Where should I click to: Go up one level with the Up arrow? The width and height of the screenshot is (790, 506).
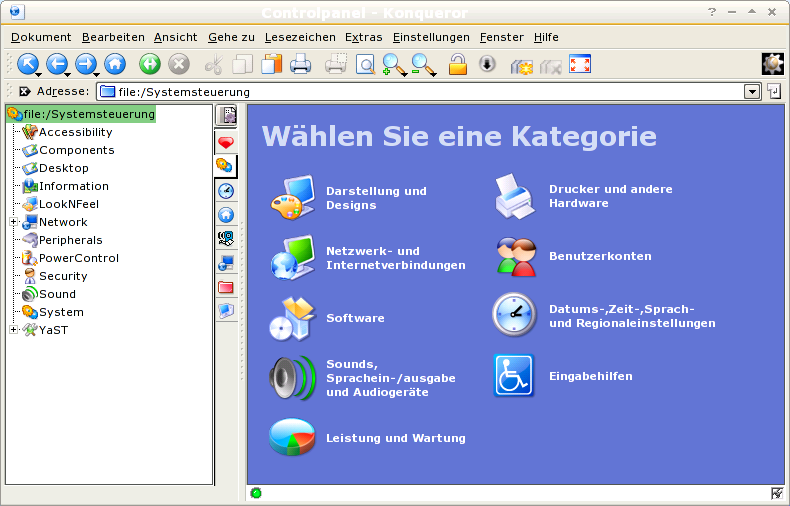[x=27, y=64]
